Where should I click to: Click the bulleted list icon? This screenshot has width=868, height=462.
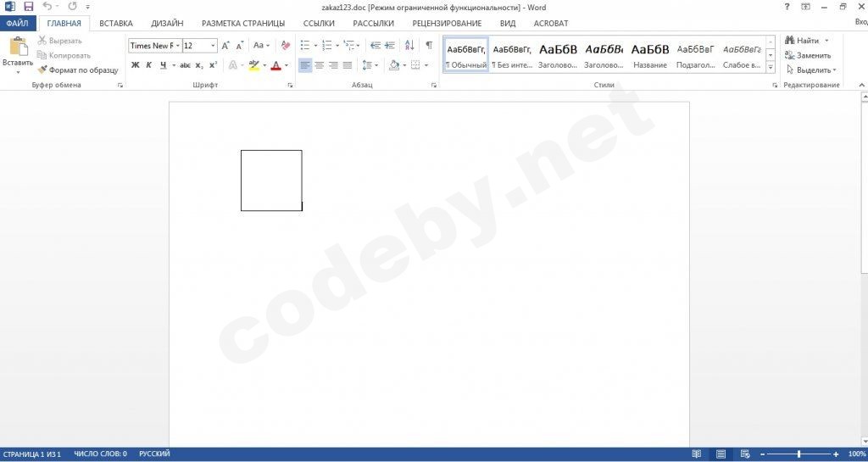tap(305, 46)
